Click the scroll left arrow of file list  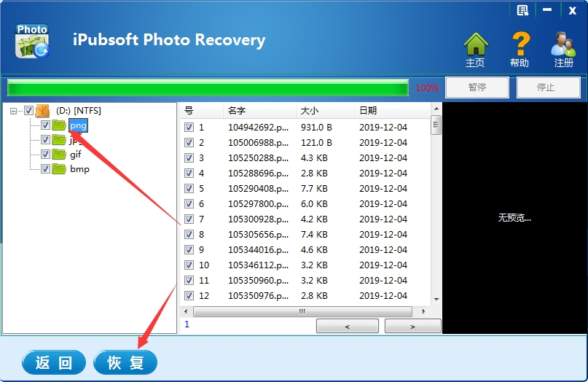coord(186,311)
